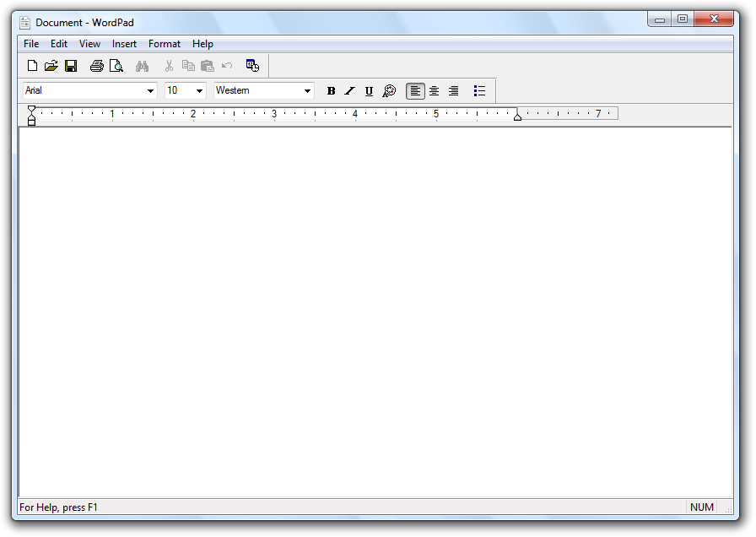The image size is (756, 537).
Task: Expand the Western script dropdown arrow
Action: point(307,90)
